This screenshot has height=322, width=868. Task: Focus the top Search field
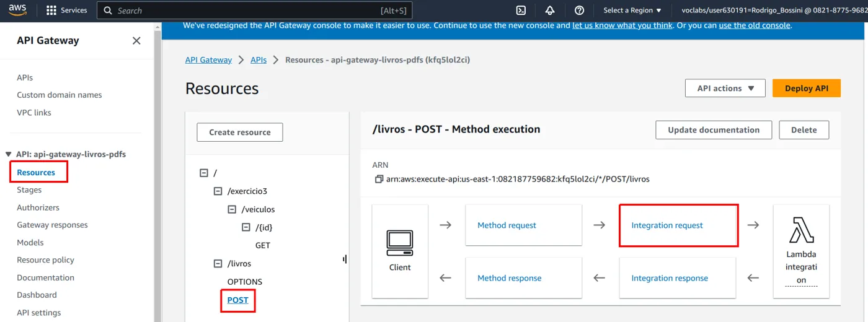coord(255,11)
